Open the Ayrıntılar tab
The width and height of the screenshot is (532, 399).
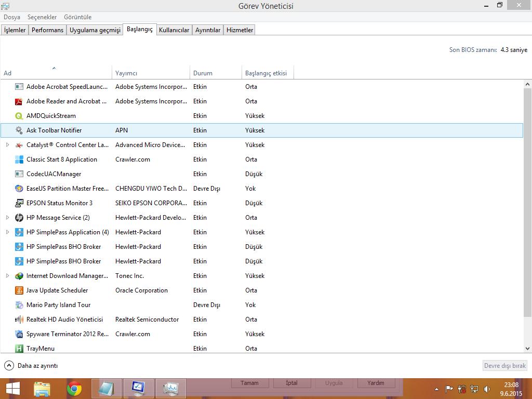pyautogui.click(x=208, y=30)
